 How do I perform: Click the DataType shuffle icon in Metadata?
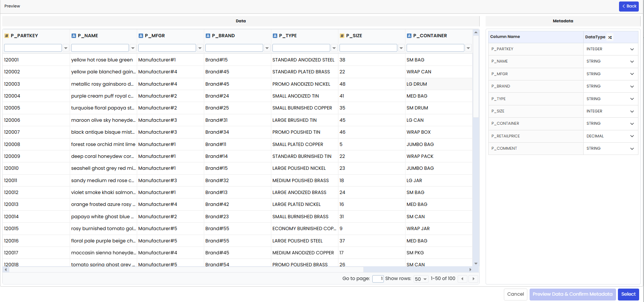610,37
